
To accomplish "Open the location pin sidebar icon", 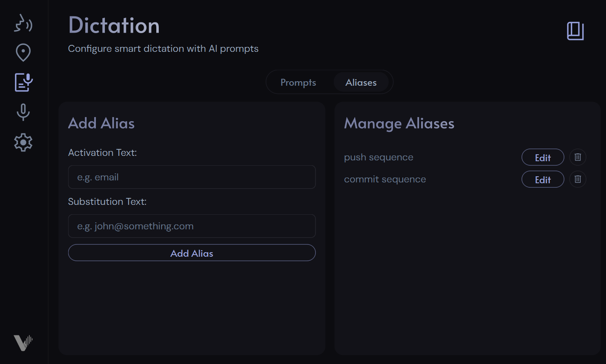I will pos(23,53).
